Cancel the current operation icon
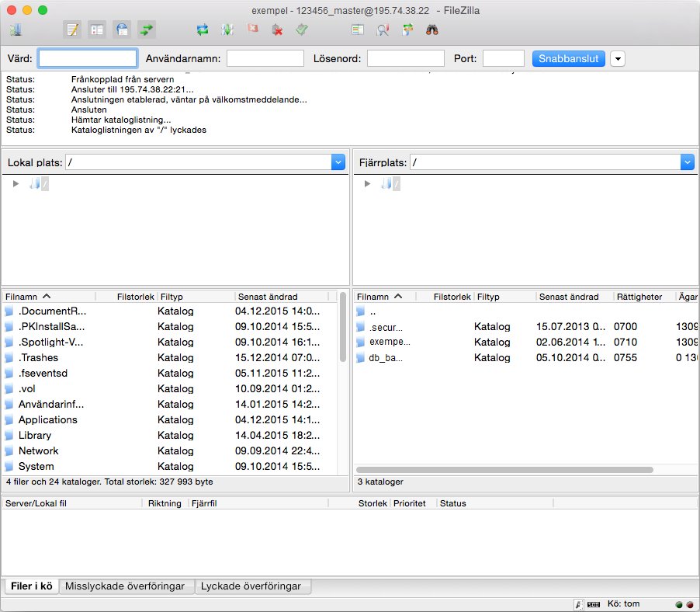 (253, 29)
